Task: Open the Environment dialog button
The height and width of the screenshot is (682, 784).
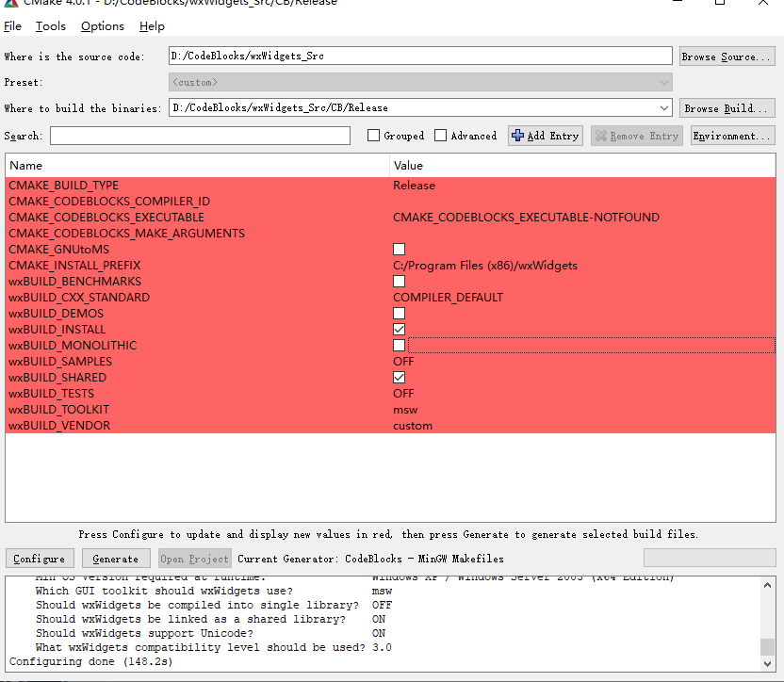Action: (x=733, y=136)
